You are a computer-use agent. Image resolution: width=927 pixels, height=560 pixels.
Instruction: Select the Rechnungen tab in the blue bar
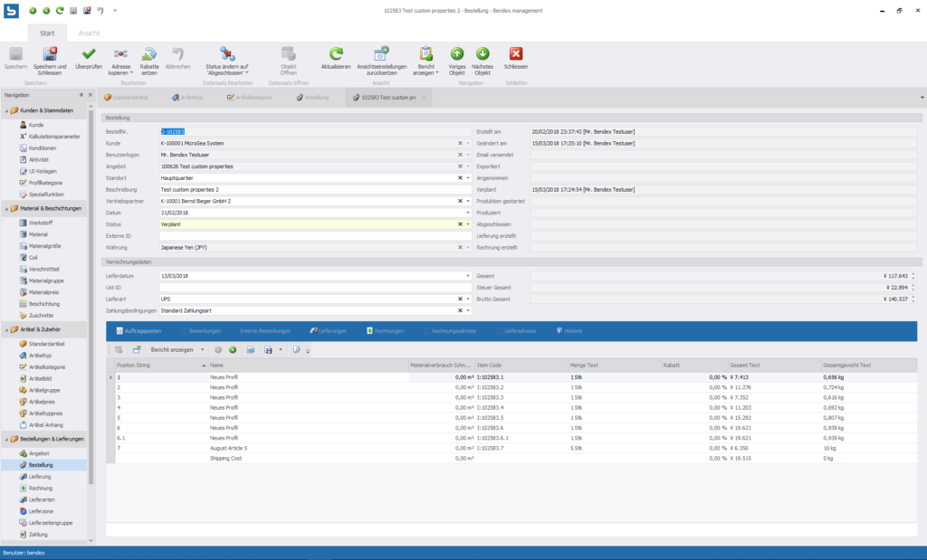coord(385,331)
